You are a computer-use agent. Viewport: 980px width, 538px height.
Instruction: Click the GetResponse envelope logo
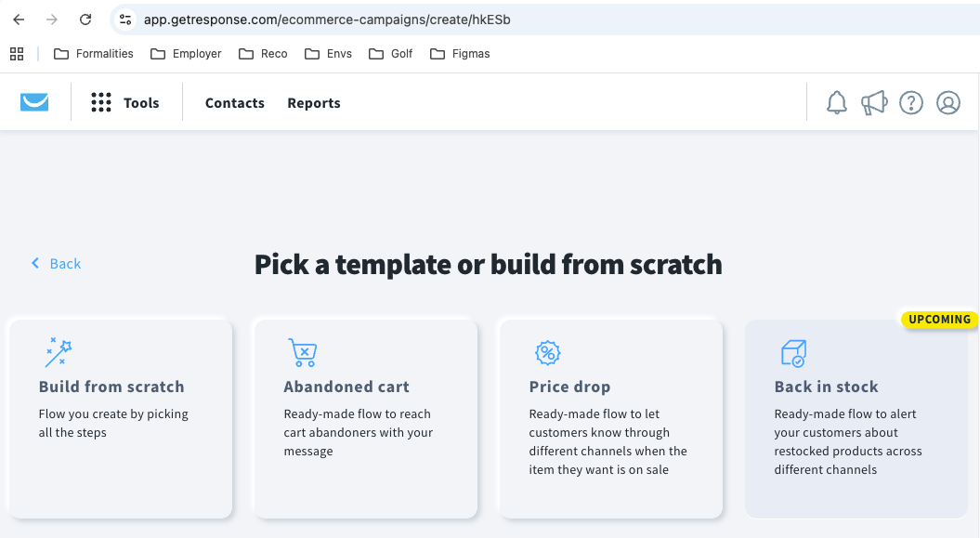click(x=34, y=102)
